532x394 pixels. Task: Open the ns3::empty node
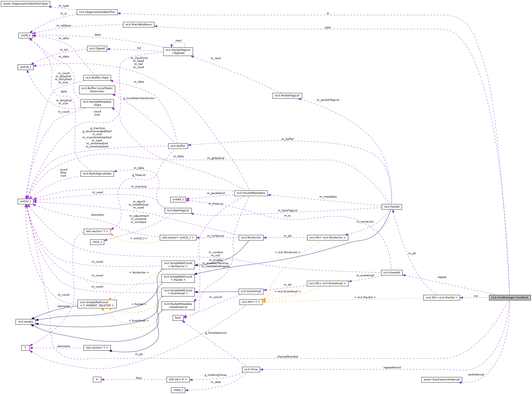[26, 322]
